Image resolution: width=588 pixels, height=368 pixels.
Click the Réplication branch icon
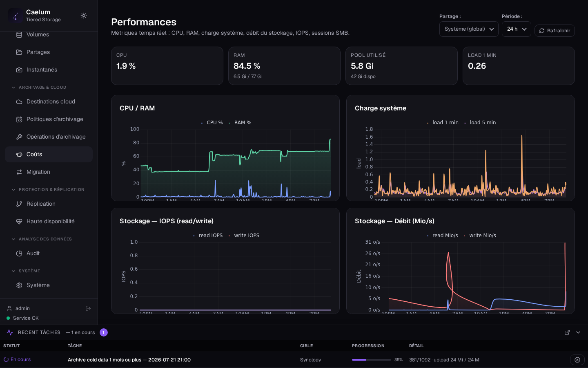pos(19,204)
